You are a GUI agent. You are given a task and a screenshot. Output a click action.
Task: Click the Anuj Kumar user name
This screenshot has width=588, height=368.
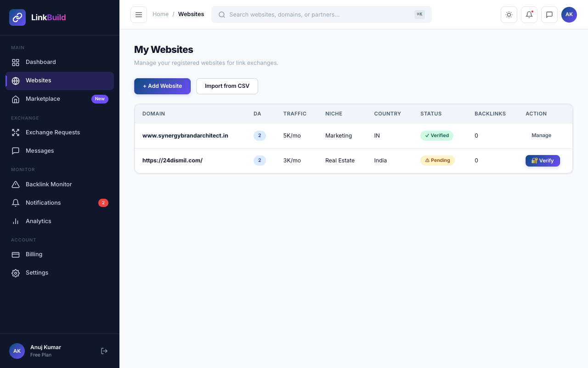[x=45, y=347]
